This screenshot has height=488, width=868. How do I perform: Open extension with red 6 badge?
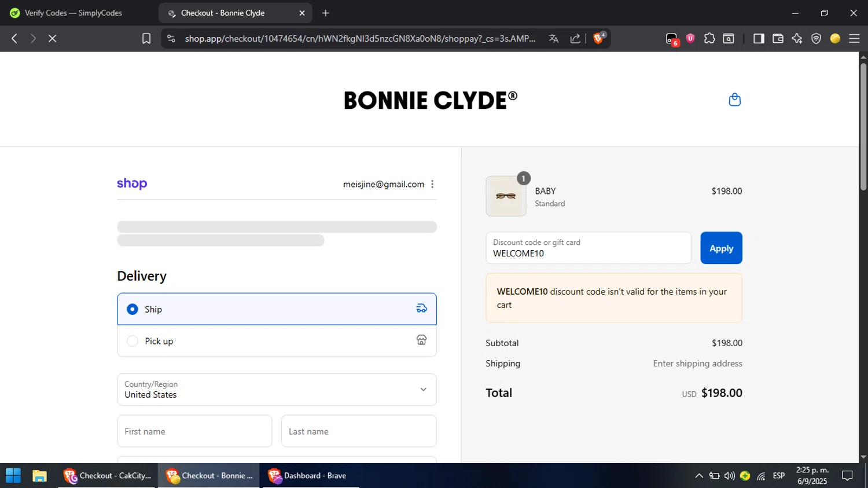672,39
